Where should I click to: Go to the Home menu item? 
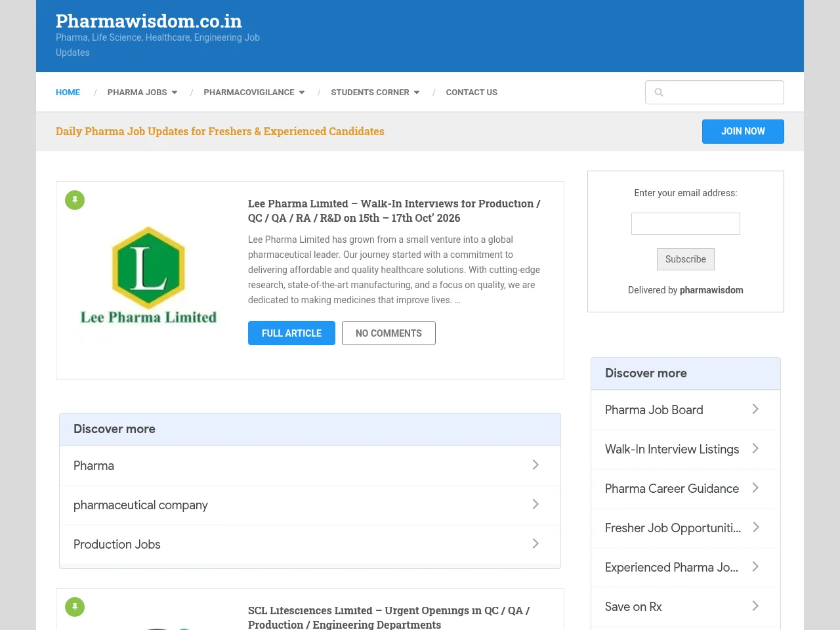[68, 93]
